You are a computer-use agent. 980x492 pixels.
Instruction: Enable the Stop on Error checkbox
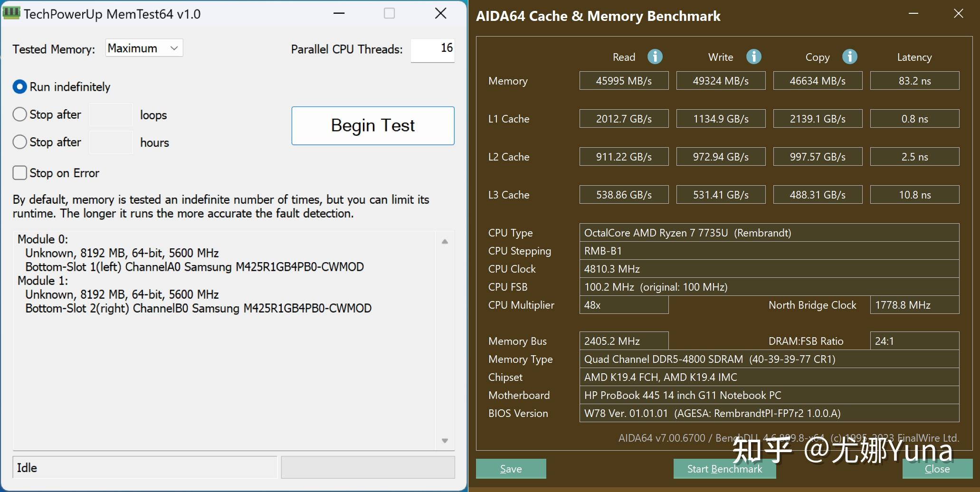click(19, 173)
